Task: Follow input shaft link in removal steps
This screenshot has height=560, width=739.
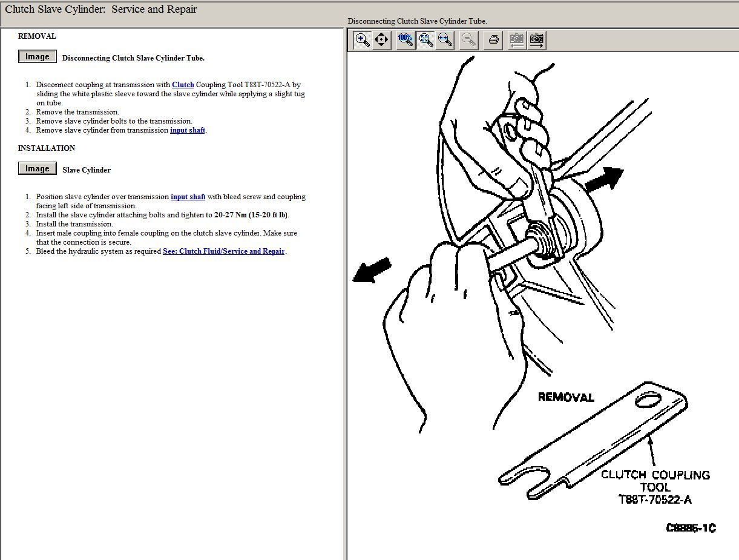Action: click(x=188, y=130)
